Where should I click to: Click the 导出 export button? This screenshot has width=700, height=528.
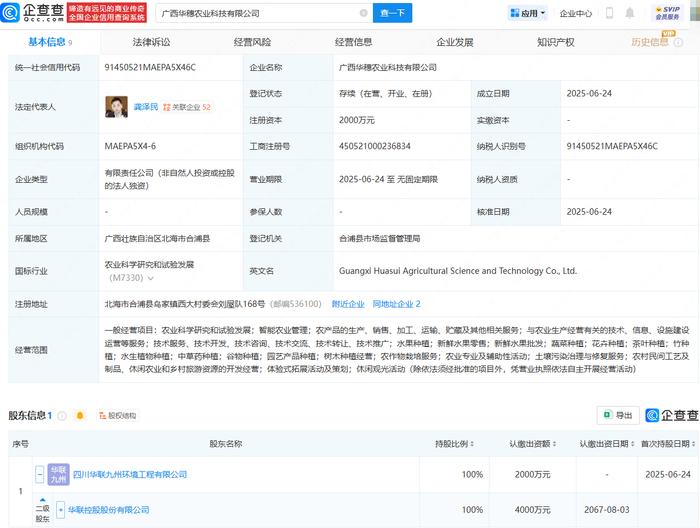[618, 415]
